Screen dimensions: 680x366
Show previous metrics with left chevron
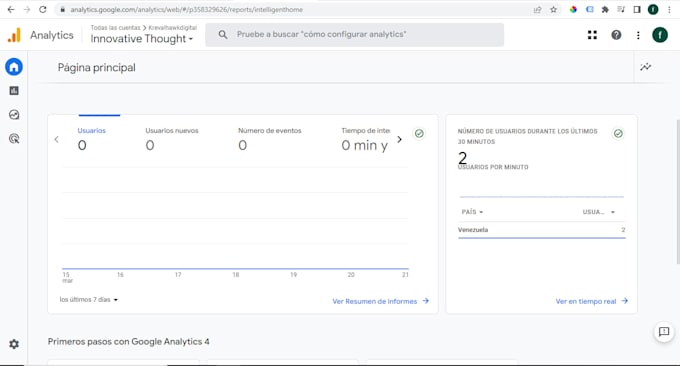[x=56, y=140]
